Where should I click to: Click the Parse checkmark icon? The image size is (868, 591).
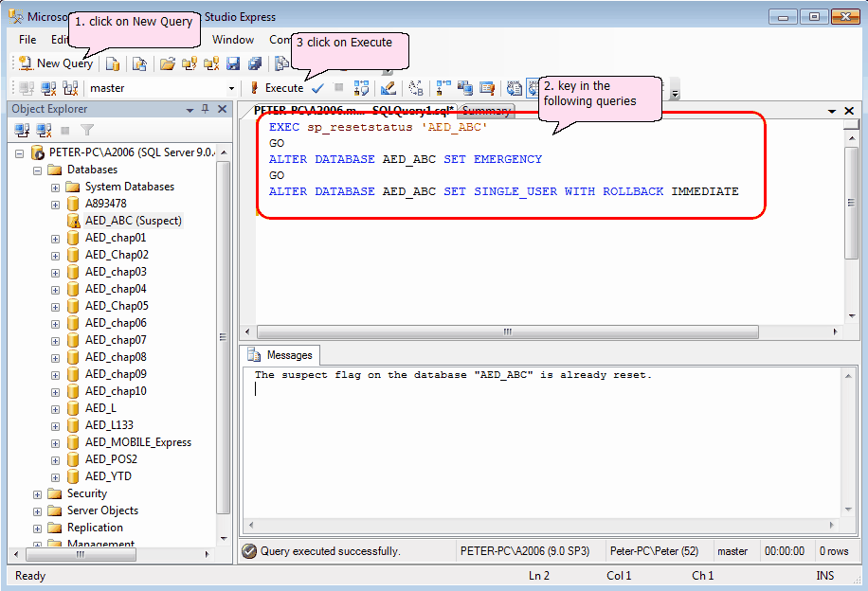317,88
